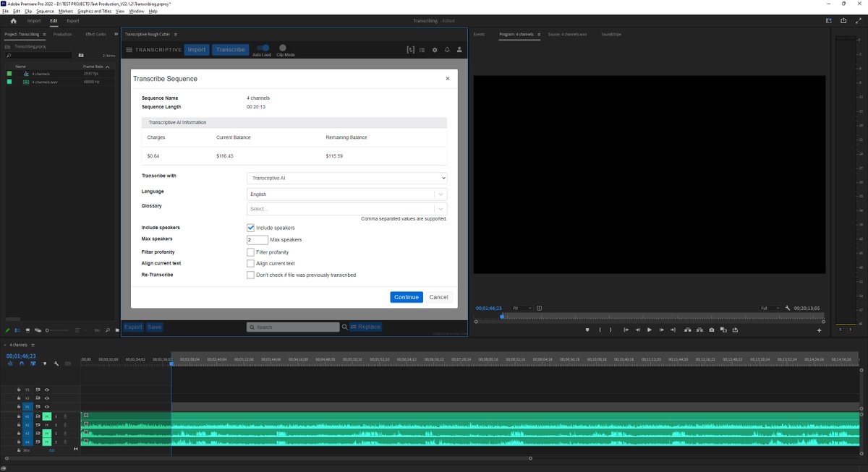Viewport: 868px width, 472px height.
Task: Click search magnifier next to Transcriptive search field
Action: (345, 327)
